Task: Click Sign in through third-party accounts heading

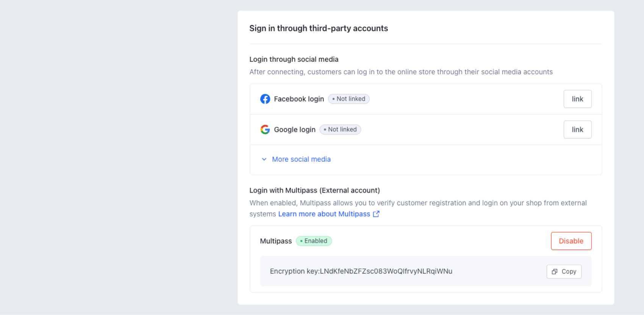Action: click(x=319, y=28)
